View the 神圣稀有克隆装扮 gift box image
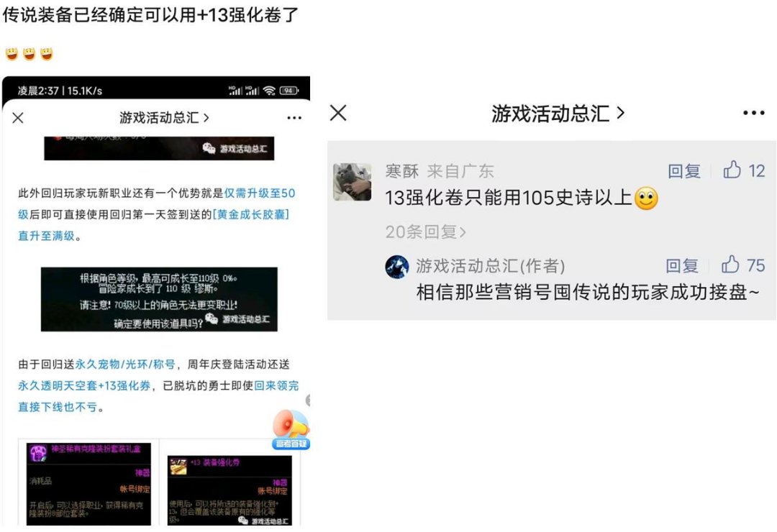Screen dimensions: 777x532 (88, 484)
